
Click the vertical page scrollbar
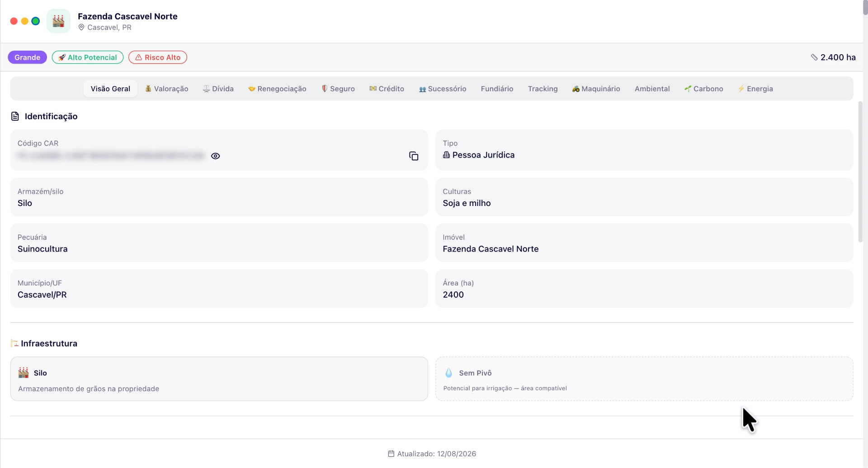click(x=860, y=172)
